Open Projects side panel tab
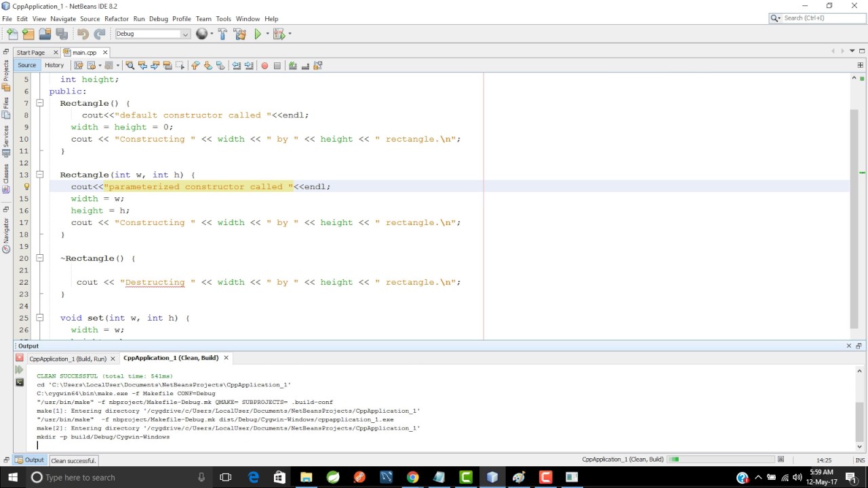Image resolution: width=868 pixels, height=488 pixels. pyautogui.click(x=6, y=75)
